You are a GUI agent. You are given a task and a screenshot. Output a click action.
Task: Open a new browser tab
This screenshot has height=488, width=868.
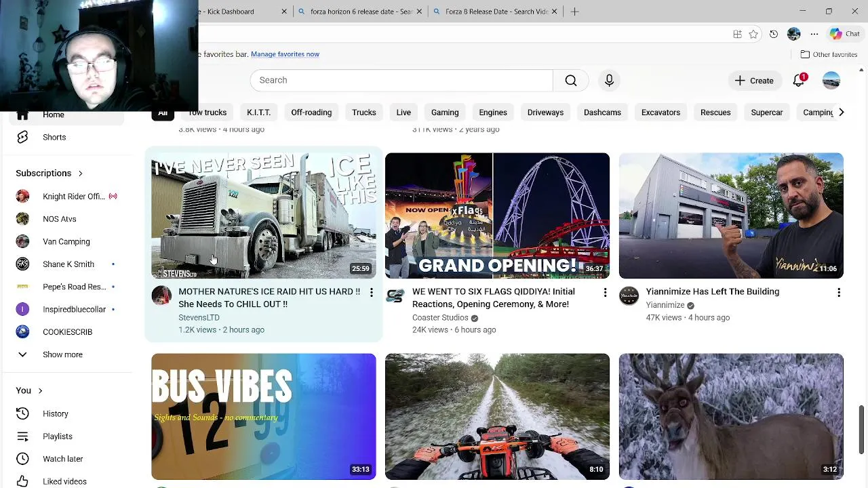[574, 12]
